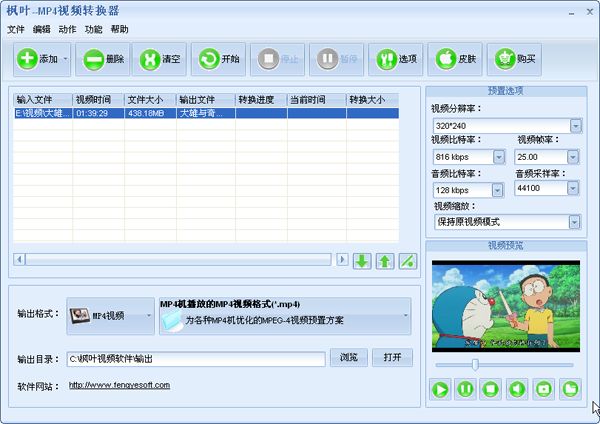Click the 当前时间 column header
The width and height of the screenshot is (600, 424).
317,100
